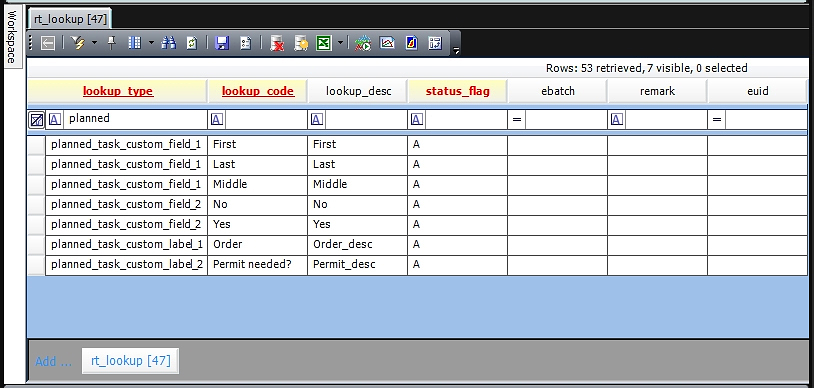Image resolution: width=814 pixels, height=388 pixels.
Task: Click cell 'Permit_desc'
Action: pyautogui.click(x=358, y=265)
